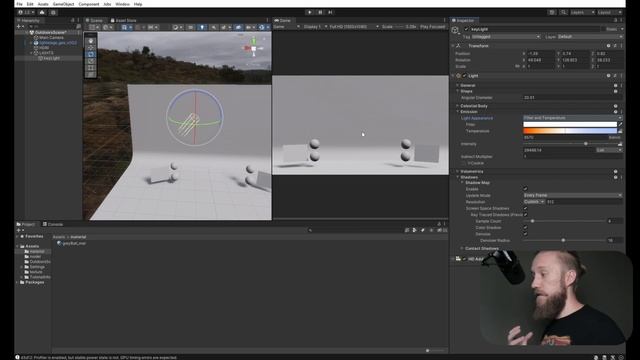Open the Tag dropdown showing Untagged
Viewport: 640px width, 360px height.
[506, 37]
